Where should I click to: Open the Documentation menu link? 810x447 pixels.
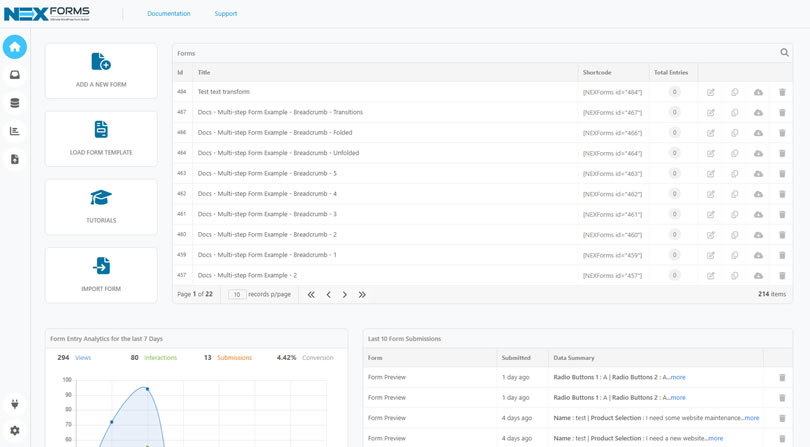[168, 13]
